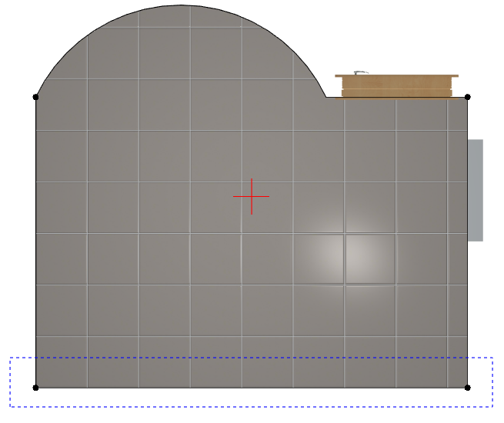Click the faucet on top of the wooden cabinet
504x423 pixels.
tap(361, 72)
